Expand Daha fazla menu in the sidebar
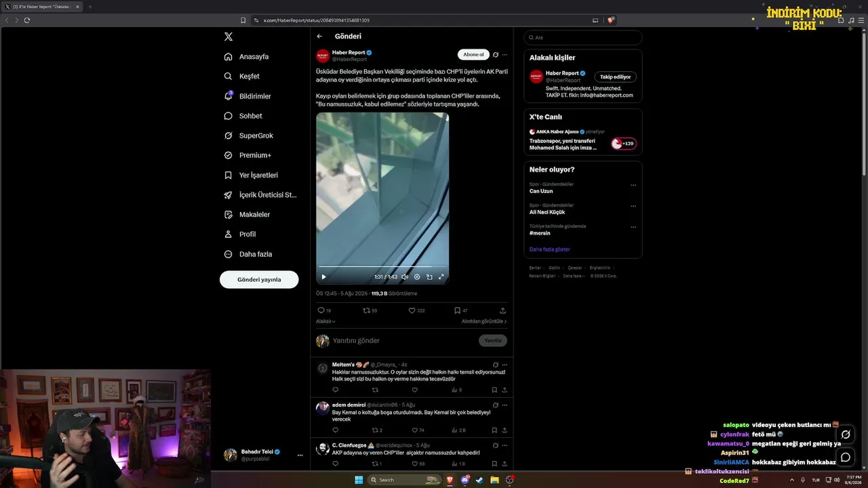 (249, 254)
